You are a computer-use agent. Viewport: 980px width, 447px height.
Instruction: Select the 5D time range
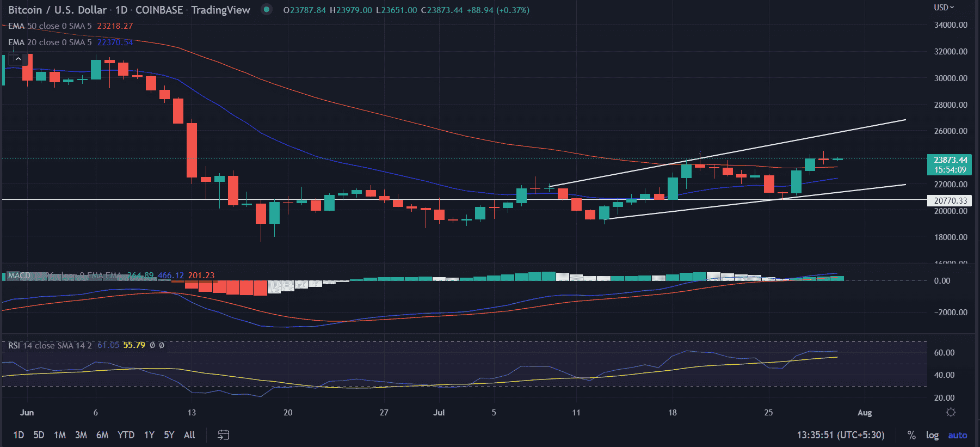[39, 435]
